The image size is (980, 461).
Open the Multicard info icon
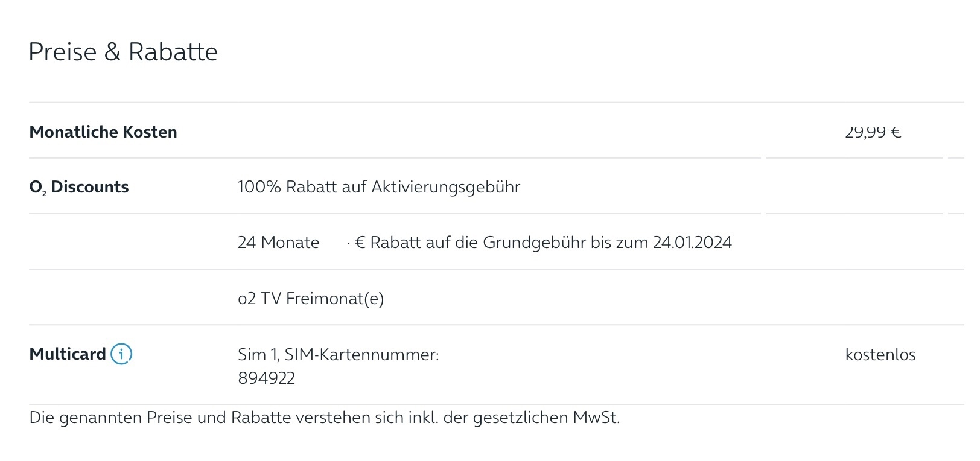pos(121,354)
